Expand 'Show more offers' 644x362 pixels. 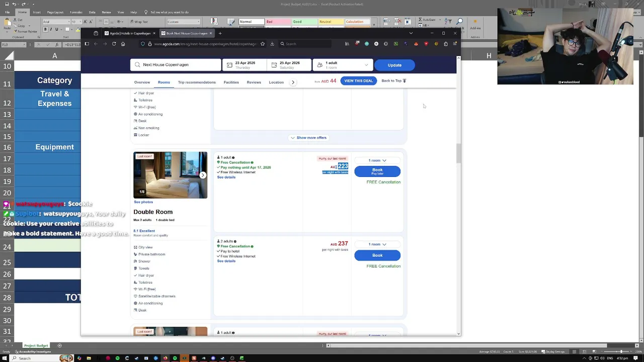click(x=309, y=138)
